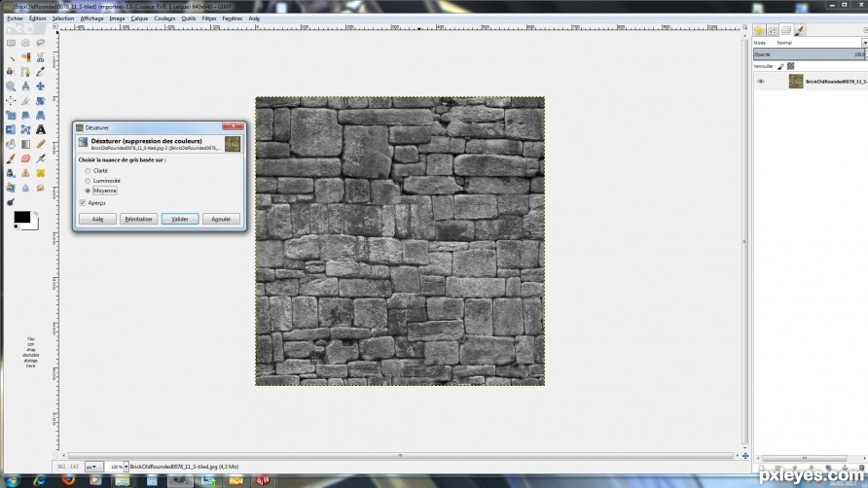Select the Scale tool
The height and width of the screenshot is (488, 868).
tap(11, 115)
